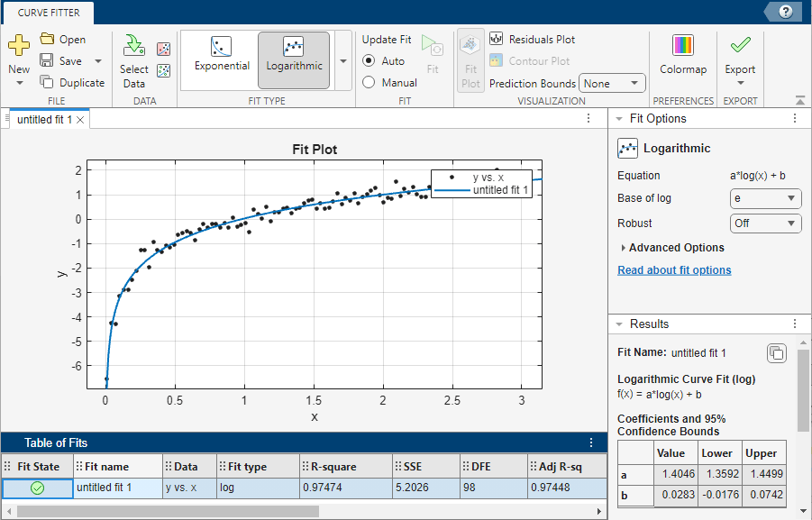Open the help question mark icon
This screenshot has height=520, width=812.
786,12
